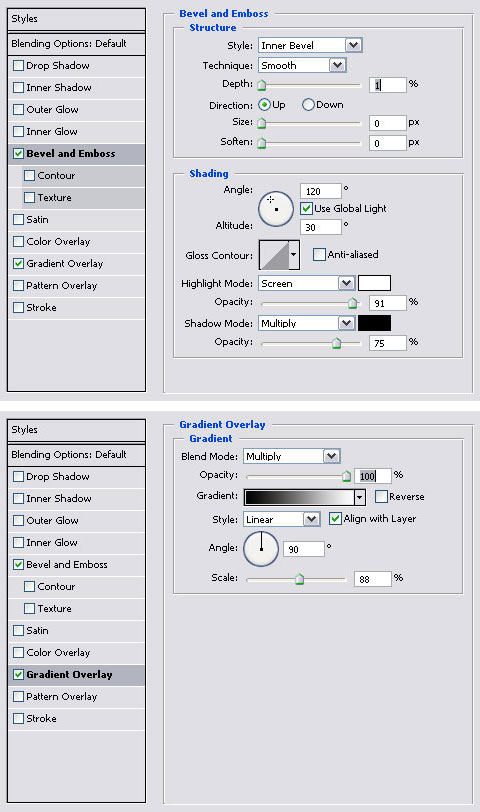
Task: Click the black Shadow Mode color swatch
Action: [374, 323]
